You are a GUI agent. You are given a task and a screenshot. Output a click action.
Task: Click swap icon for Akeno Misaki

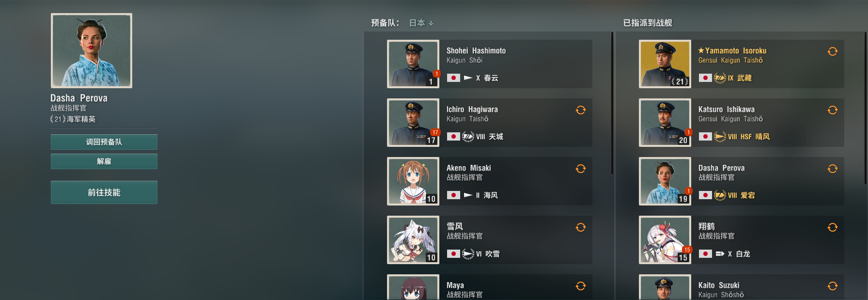click(x=581, y=169)
